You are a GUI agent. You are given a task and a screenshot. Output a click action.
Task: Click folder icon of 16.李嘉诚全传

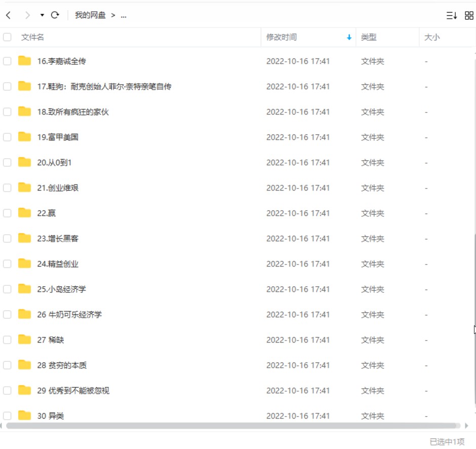click(x=25, y=60)
